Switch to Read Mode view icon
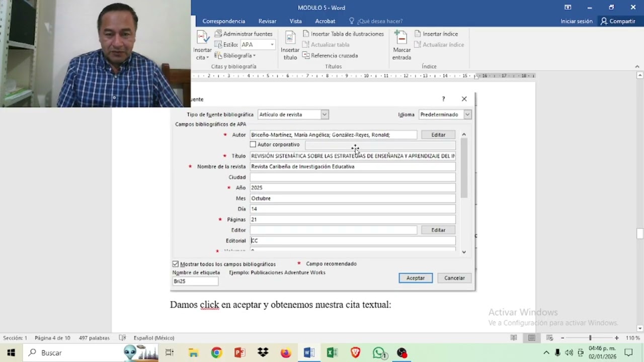 coord(514,338)
